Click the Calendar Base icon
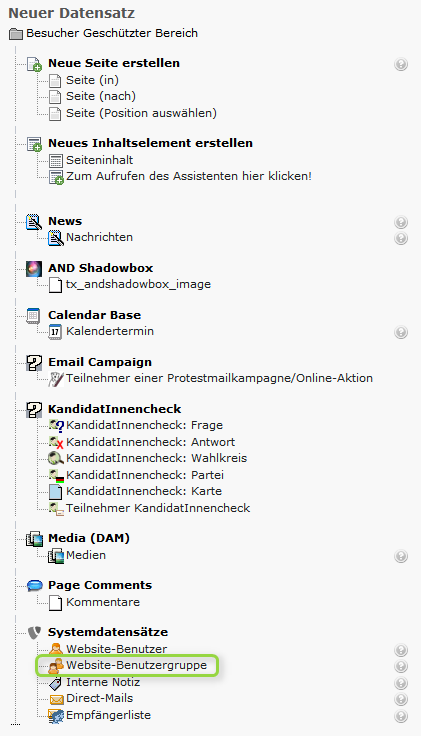This screenshot has width=421, height=736. 33,315
